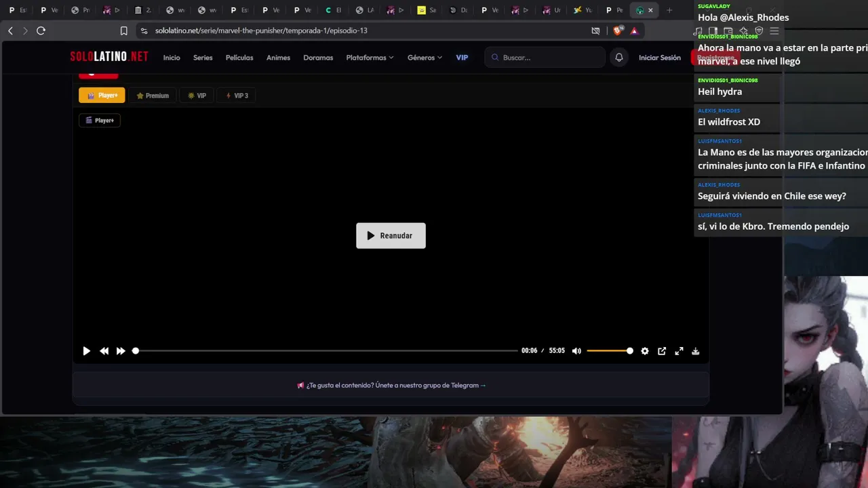Select the VIP server option

click(x=197, y=96)
